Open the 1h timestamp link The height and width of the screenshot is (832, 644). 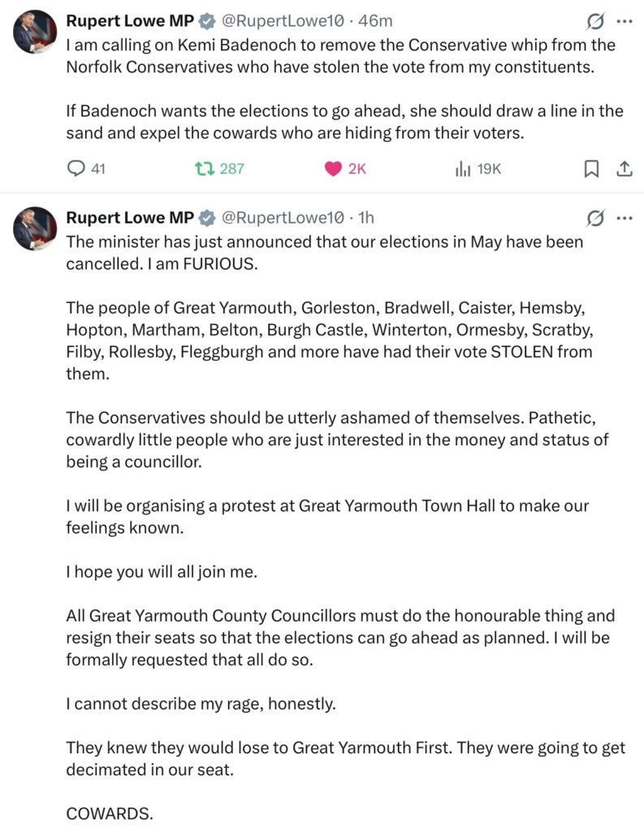[x=366, y=218]
